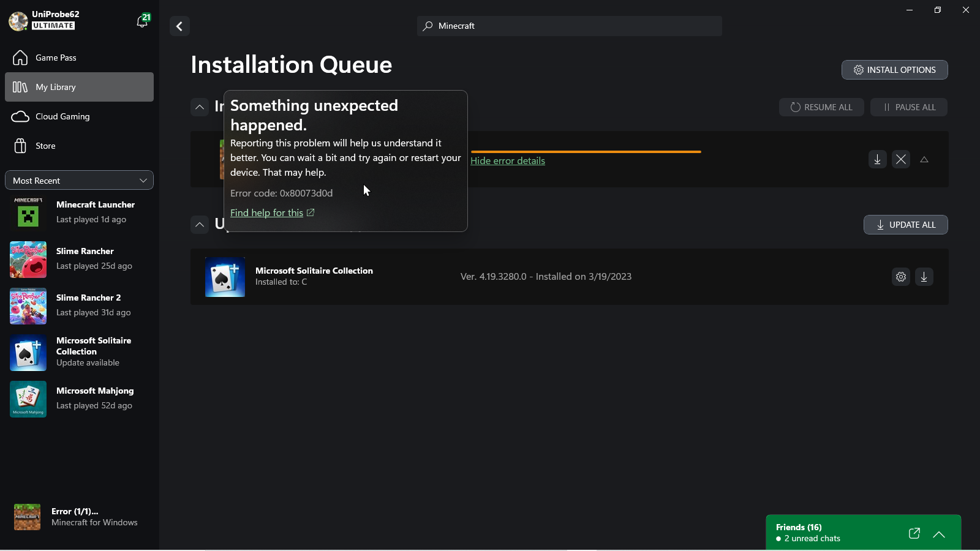This screenshot has width=980, height=551.
Task: Click the back arrow button
Action: (x=179, y=26)
